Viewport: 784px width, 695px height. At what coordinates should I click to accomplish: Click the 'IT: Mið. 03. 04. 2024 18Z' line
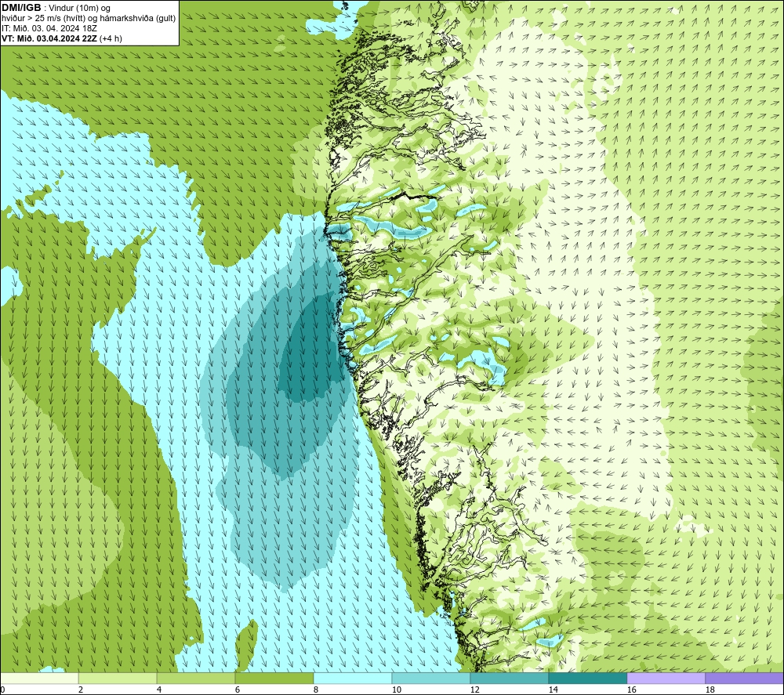[x=49, y=28]
